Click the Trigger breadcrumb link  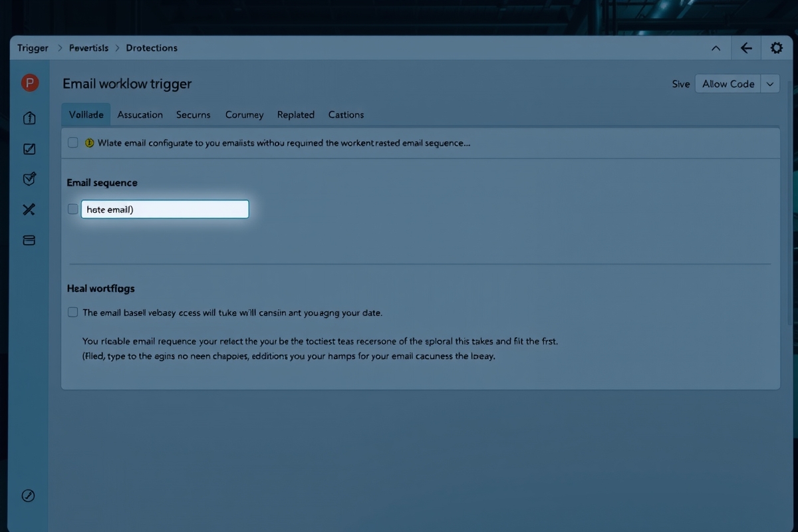click(33, 48)
